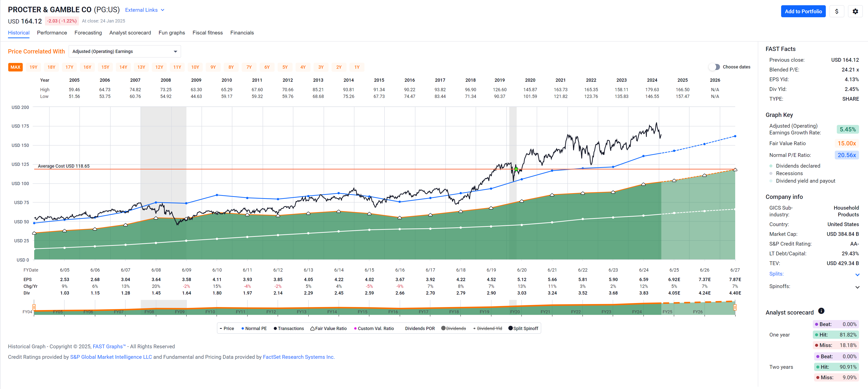Click the dollar currency icon button

tap(836, 11)
